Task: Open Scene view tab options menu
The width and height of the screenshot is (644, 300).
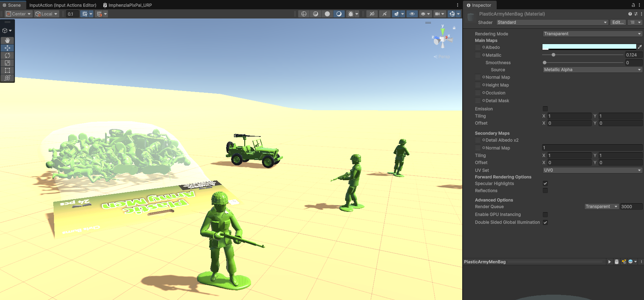Action: pyautogui.click(x=458, y=5)
